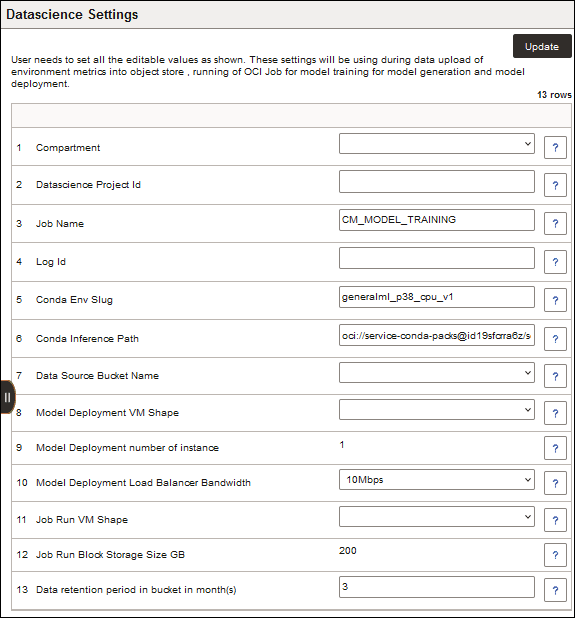Image resolution: width=575 pixels, height=618 pixels.
Task: Click the 'Job Run Block Storage Size GB' label
Action: tap(110, 555)
